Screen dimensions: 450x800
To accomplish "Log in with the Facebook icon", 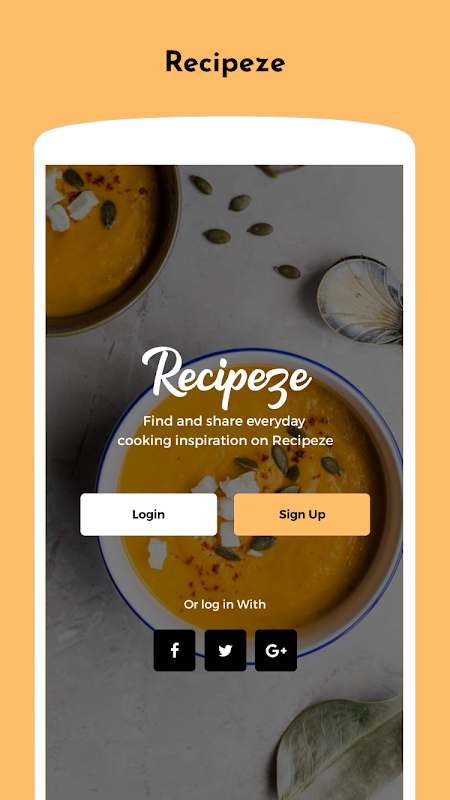I will pyautogui.click(x=174, y=650).
